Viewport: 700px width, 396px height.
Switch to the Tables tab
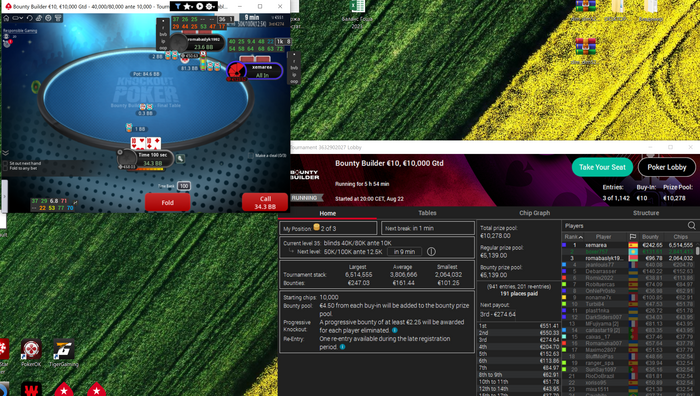point(427,213)
